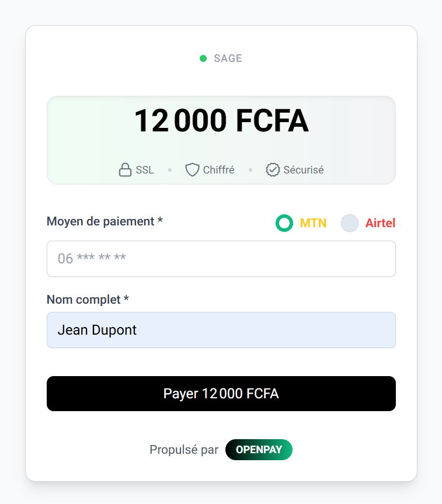Screen dimensions: 442x504
Task: Click the Jean Dupont name field
Action: [221, 330]
